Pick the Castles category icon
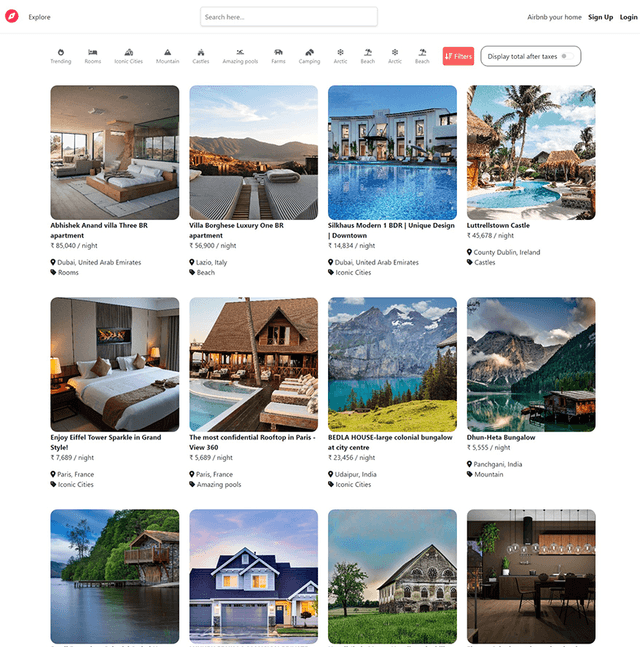Image resolution: width=640 pixels, height=647 pixels. [201, 52]
